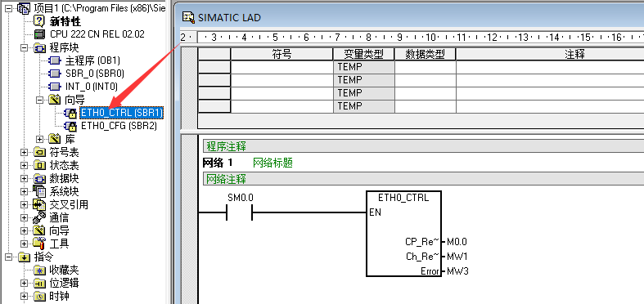Click the MW1 output operand

click(x=457, y=257)
